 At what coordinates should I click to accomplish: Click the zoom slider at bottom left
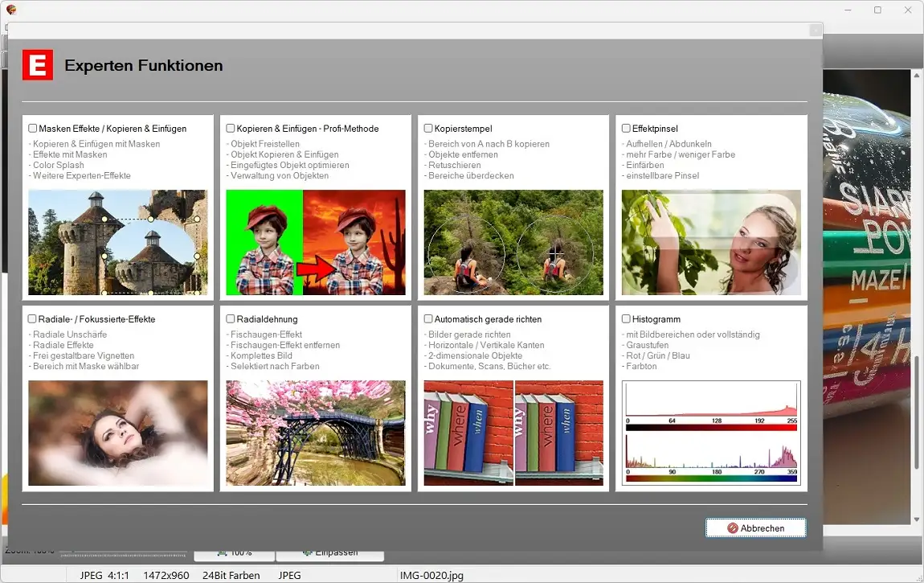pos(125,554)
